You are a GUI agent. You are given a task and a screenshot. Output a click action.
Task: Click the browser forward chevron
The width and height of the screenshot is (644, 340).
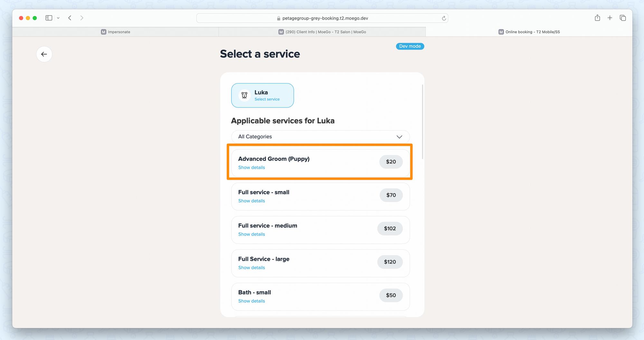(82, 18)
